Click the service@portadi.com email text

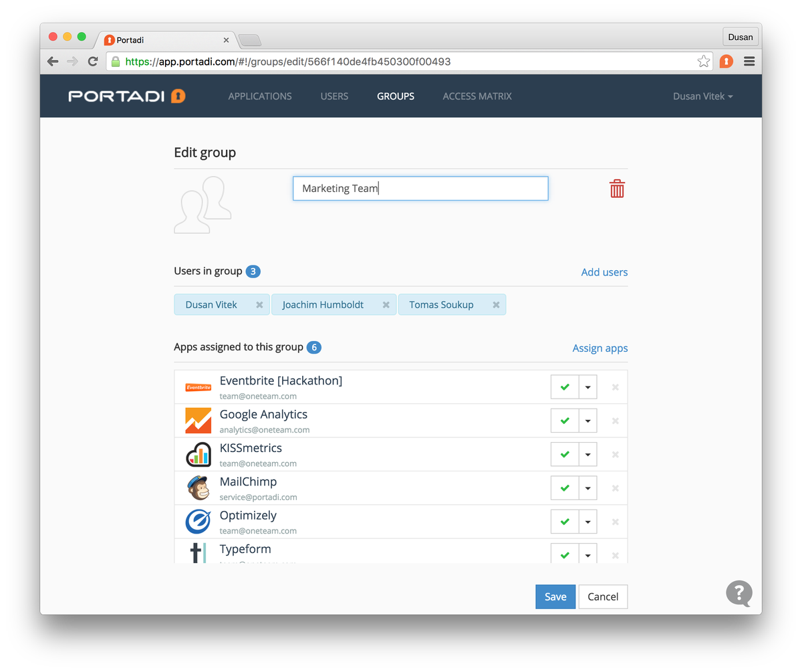[259, 497]
